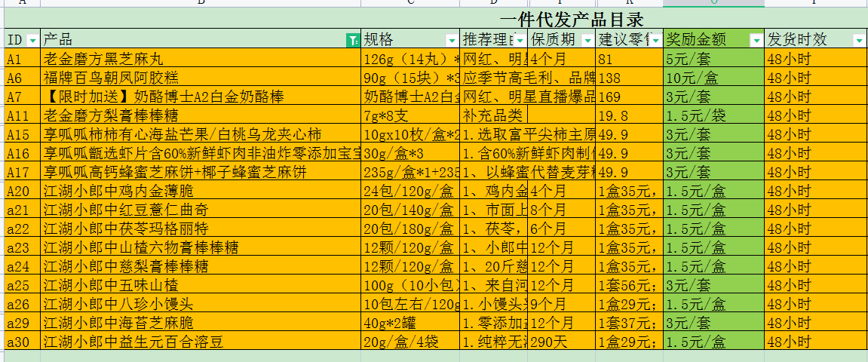Click the 20包/180g/盒 specification cell

click(x=410, y=229)
